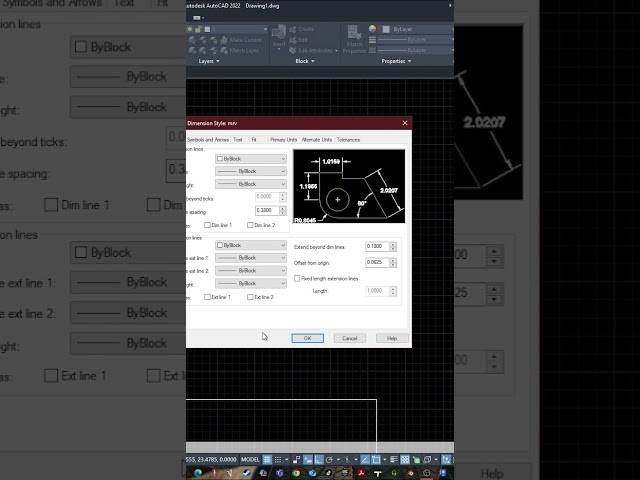Click the layer color swatch in Layers dropdown

(x=207, y=29)
